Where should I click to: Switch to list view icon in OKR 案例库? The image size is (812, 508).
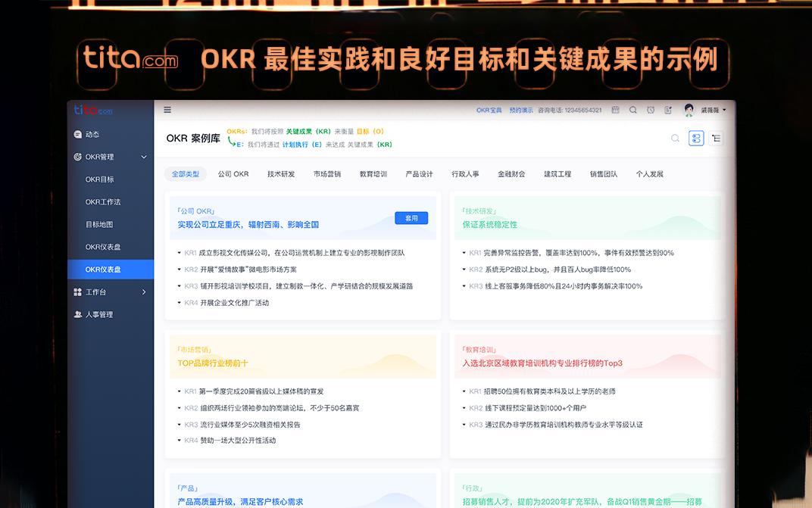pos(716,138)
